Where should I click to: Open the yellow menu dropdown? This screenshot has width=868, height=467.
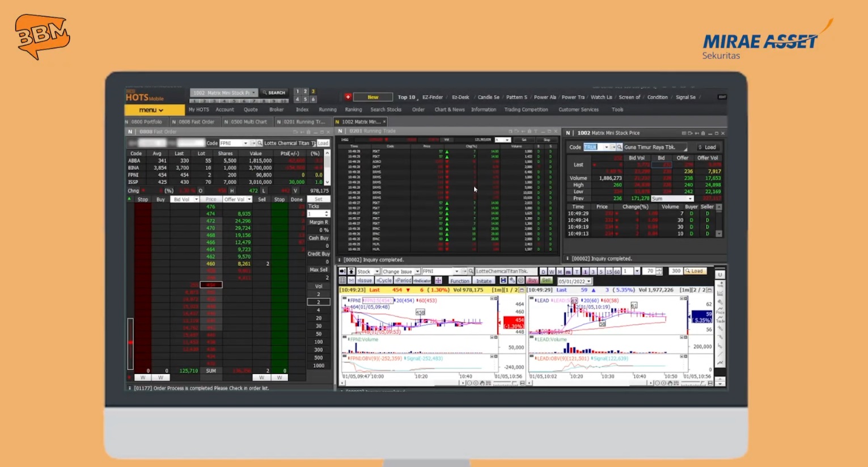pos(154,110)
